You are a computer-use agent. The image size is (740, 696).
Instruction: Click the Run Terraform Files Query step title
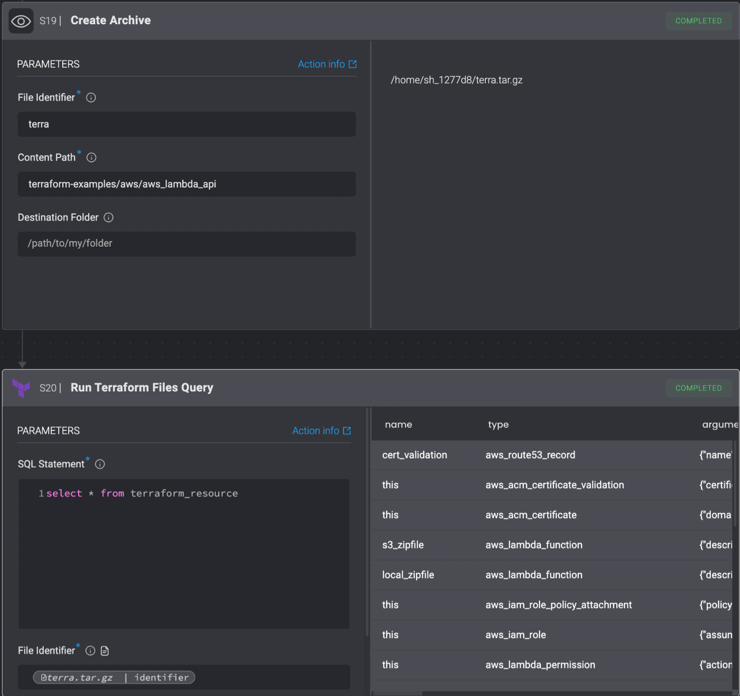click(x=142, y=388)
